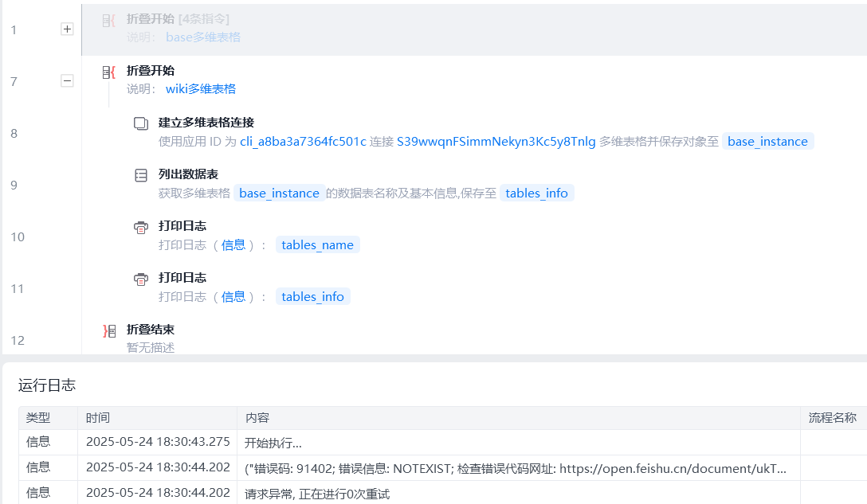Click the 折叠结束 fold-end icon
867x504 pixels.
[x=109, y=330]
